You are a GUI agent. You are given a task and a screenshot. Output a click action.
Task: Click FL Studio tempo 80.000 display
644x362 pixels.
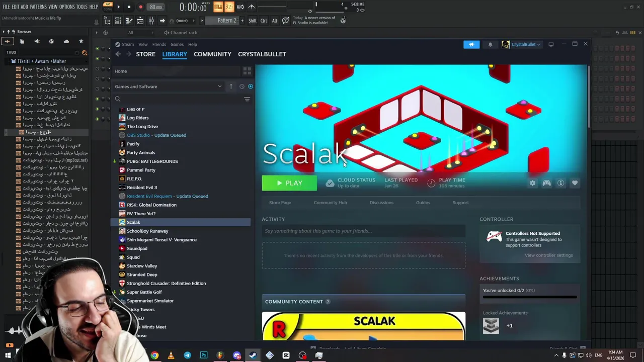[156, 7]
